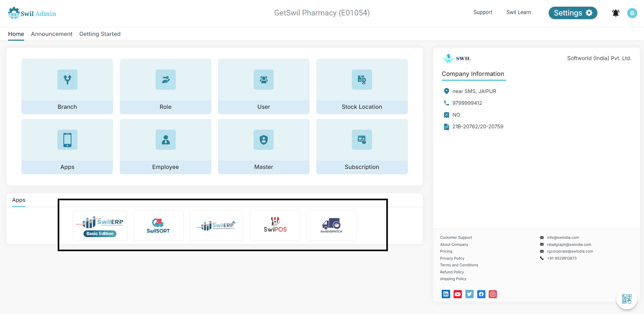Open the Branch tile icon
This screenshot has height=314, width=644.
click(67, 80)
